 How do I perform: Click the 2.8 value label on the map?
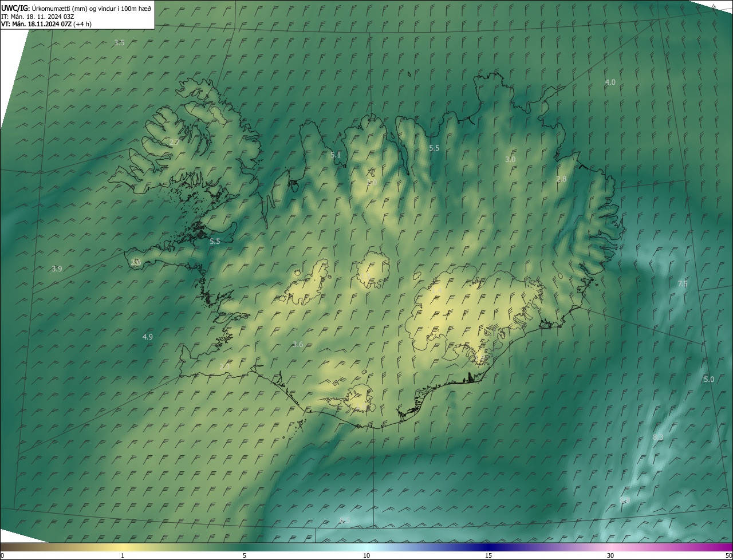(561, 179)
